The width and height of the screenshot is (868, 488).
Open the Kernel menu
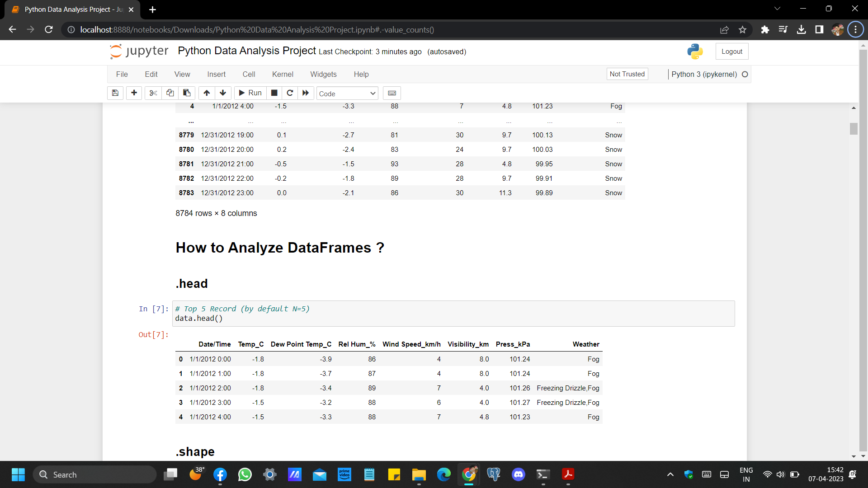pos(283,74)
